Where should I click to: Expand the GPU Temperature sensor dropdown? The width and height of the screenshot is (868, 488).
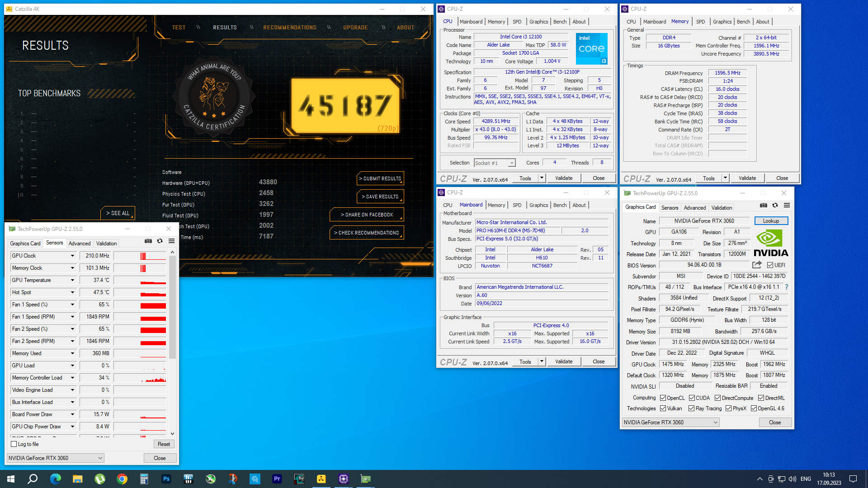(x=72, y=280)
